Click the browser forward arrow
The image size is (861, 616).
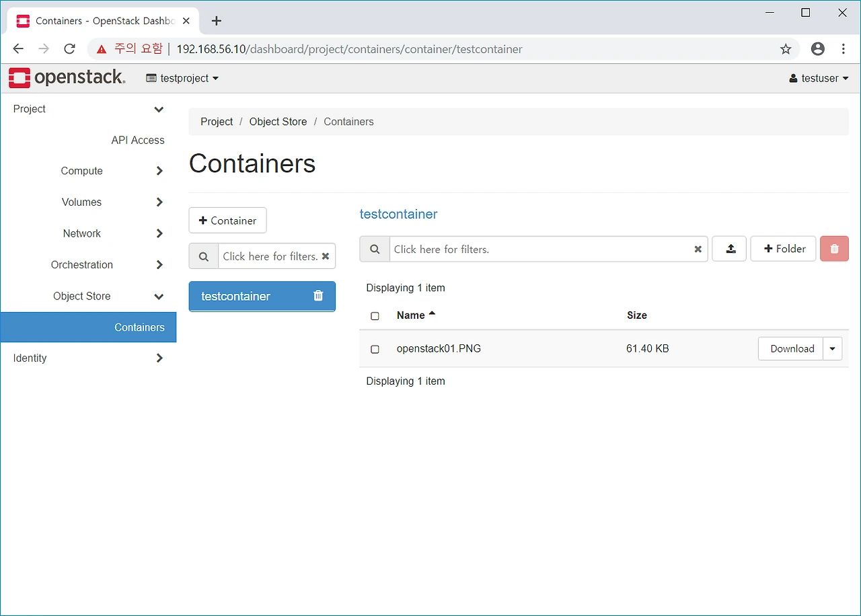[44, 48]
